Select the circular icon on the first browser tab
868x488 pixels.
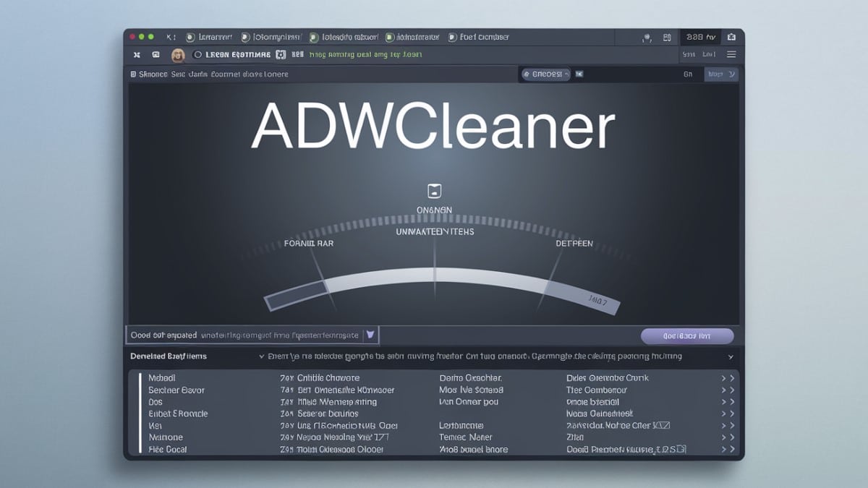coord(188,37)
